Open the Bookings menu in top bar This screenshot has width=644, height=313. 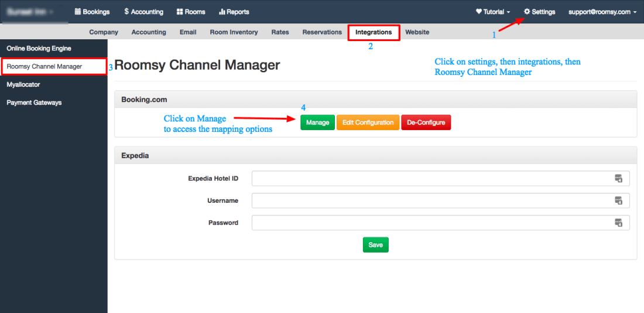tap(92, 12)
